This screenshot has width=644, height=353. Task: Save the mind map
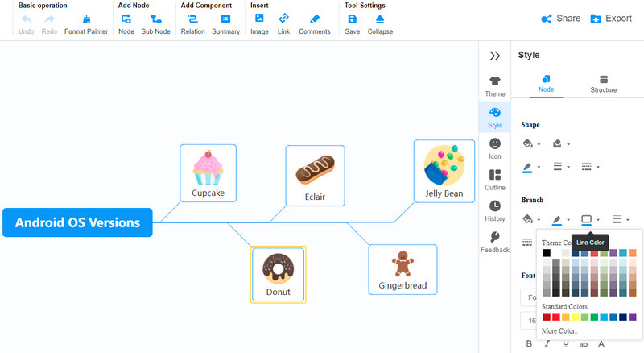(x=353, y=19)
